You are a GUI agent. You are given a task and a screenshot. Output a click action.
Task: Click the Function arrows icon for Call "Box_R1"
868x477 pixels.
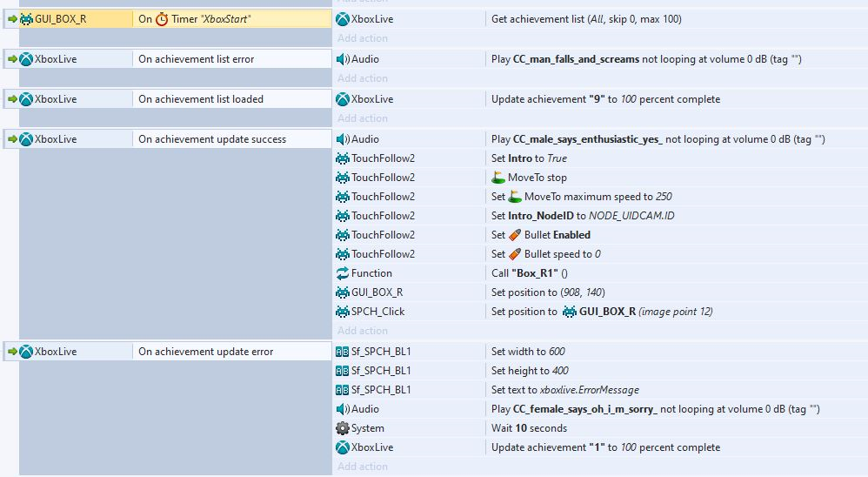pyautogui.click(x=343, y=273)
